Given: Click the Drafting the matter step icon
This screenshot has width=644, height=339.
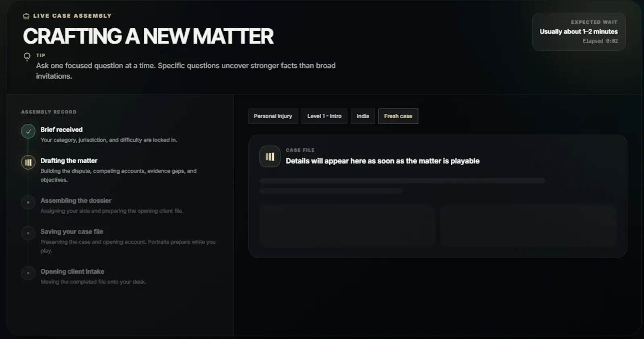Looking at the screenshot, I should pyautogui.click(x=28, y=162).
